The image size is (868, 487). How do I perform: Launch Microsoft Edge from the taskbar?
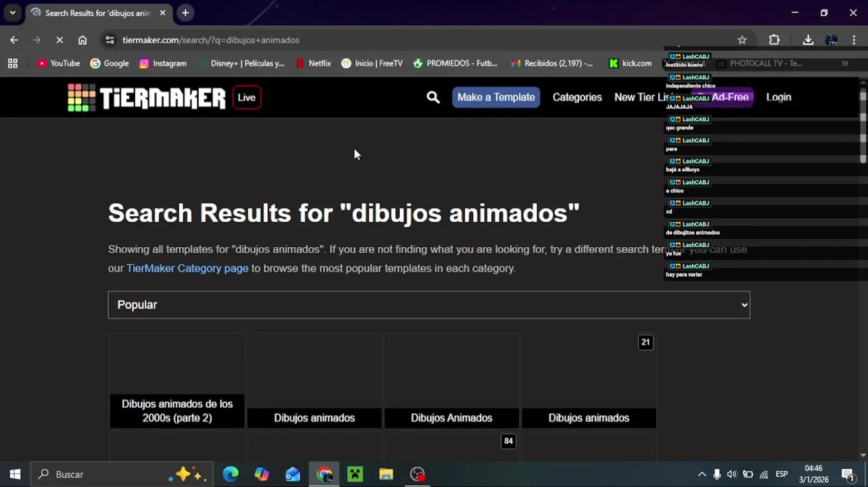coord(231,474)
